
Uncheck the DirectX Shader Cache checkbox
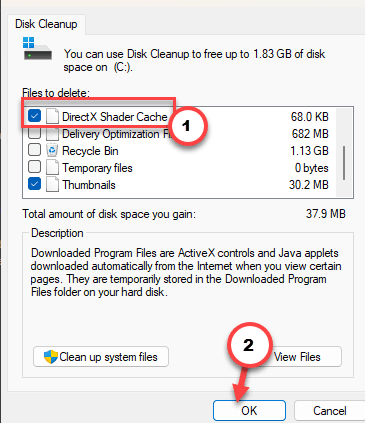pyautogui.click(x=34, y=116)
